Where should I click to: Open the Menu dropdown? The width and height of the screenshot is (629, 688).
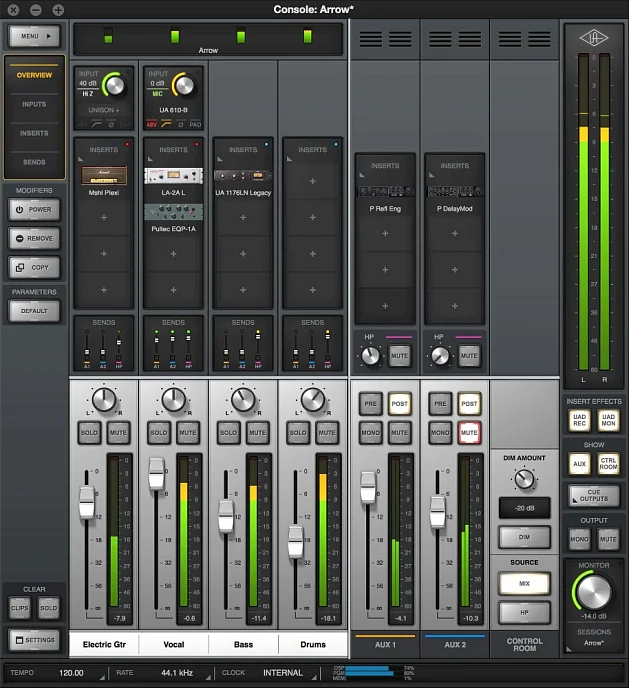coord(35,37)
